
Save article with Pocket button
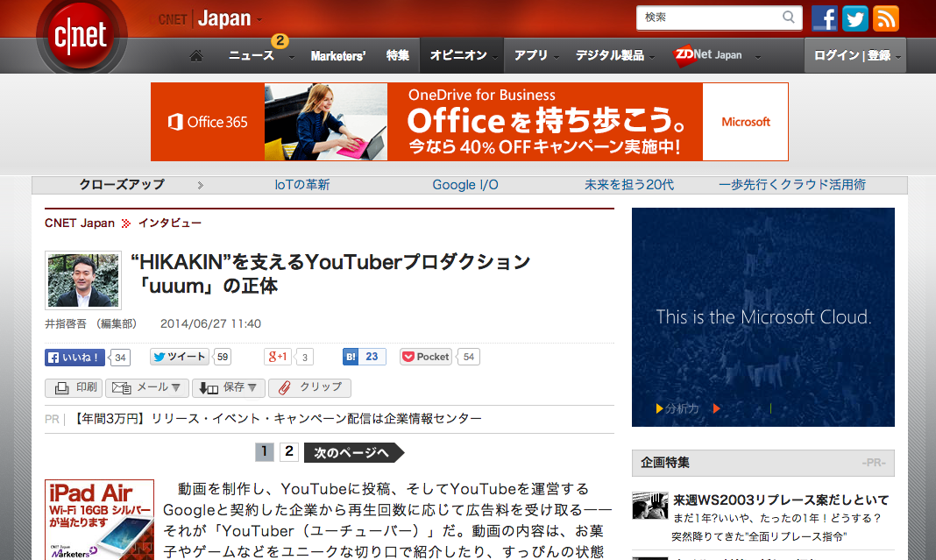point(426,357)
